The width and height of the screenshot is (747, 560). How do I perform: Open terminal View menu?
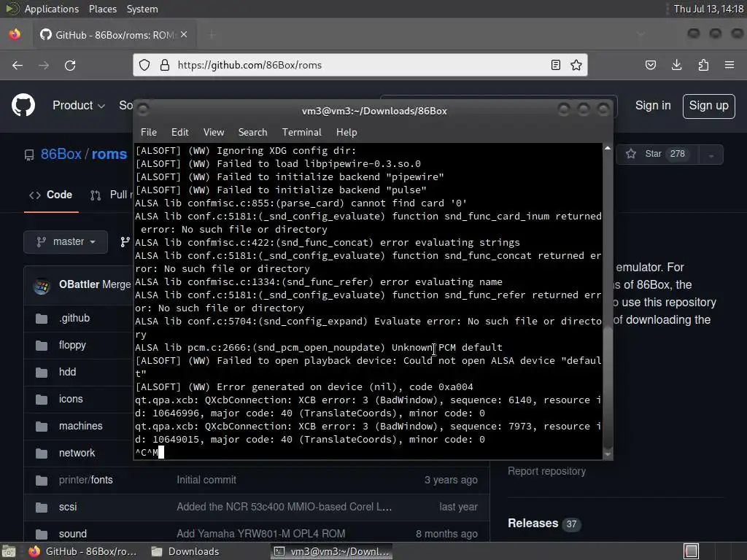point(214,133)
